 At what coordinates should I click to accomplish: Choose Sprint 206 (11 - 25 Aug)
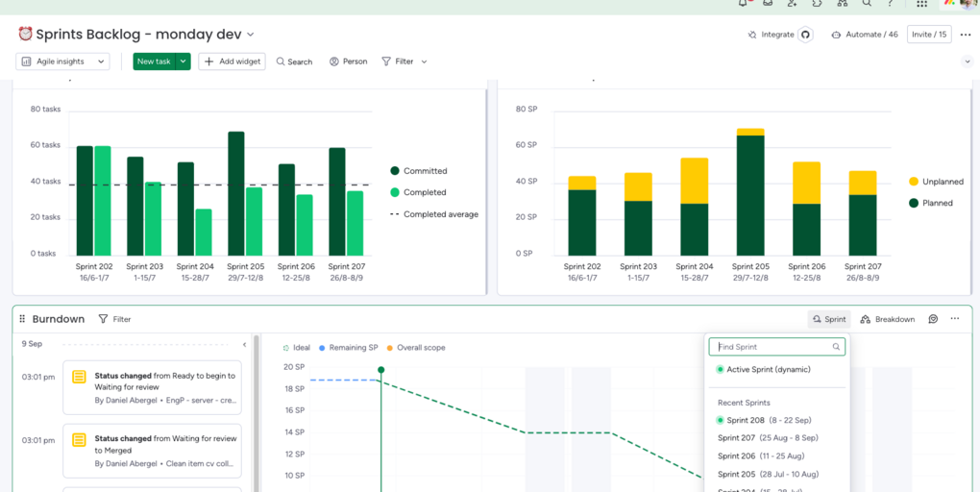pyautogui.click(x=761, y=455)
